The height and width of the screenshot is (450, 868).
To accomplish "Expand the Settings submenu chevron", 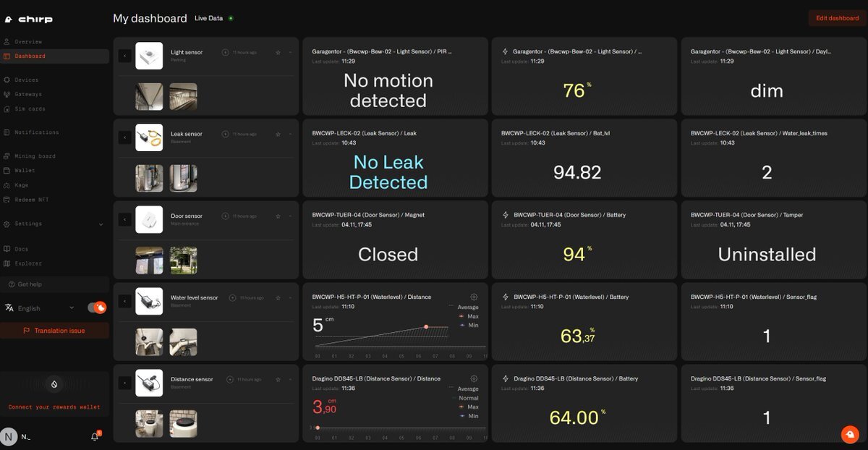I will coord(101,224).
